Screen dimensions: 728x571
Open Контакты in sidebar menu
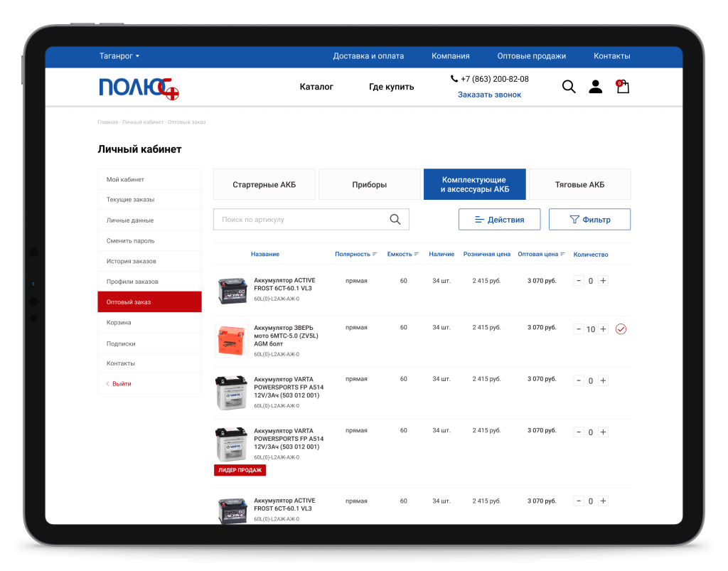(149, 363)
